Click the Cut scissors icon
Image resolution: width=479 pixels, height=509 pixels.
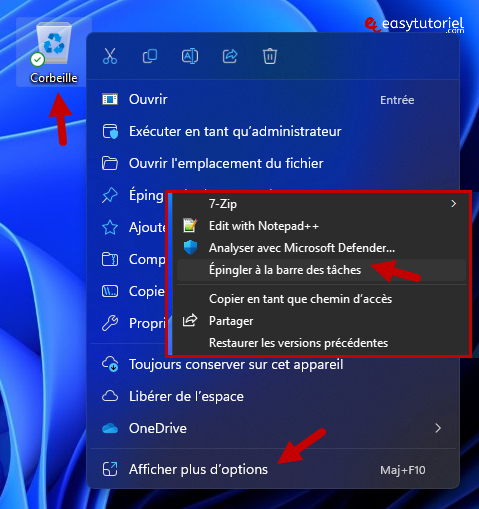(x=110, y=56)
